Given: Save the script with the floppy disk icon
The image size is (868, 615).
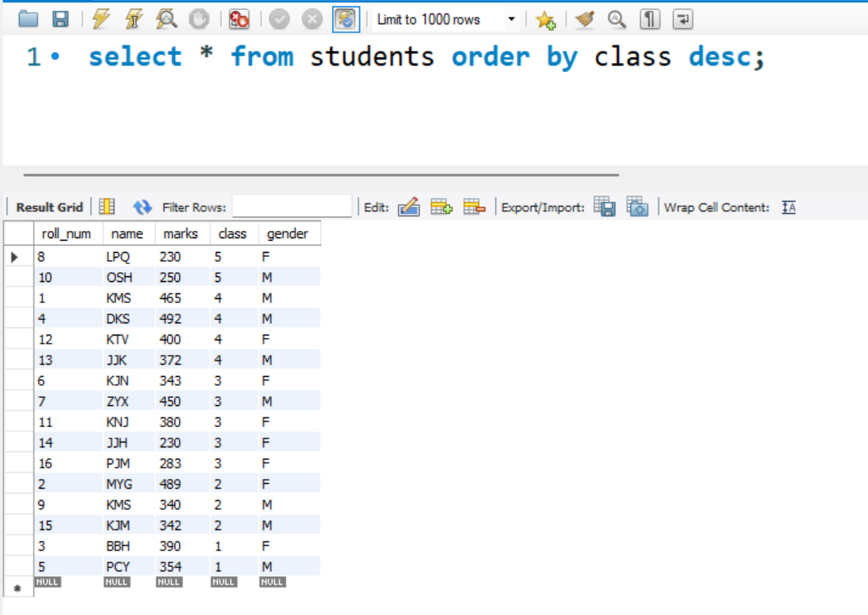Looking at the screenshot, I should coord(60,19).
